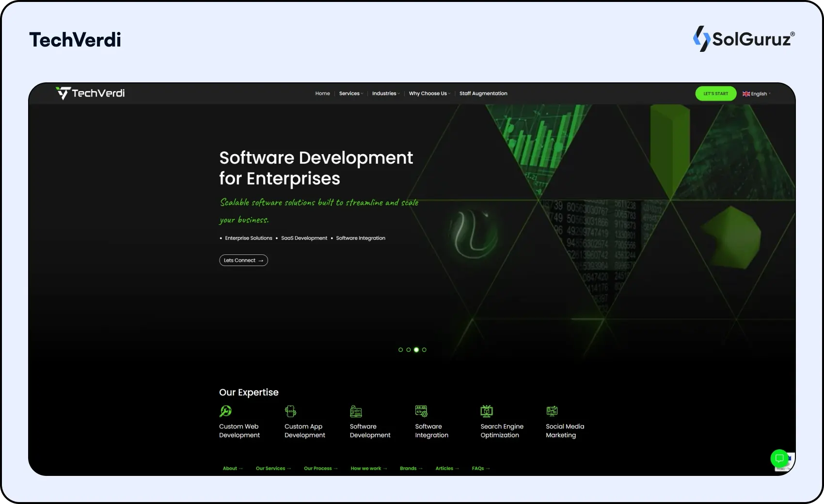Click the Search Engine Optimization icon
824x504 pixels.
[x=487, y=411]
